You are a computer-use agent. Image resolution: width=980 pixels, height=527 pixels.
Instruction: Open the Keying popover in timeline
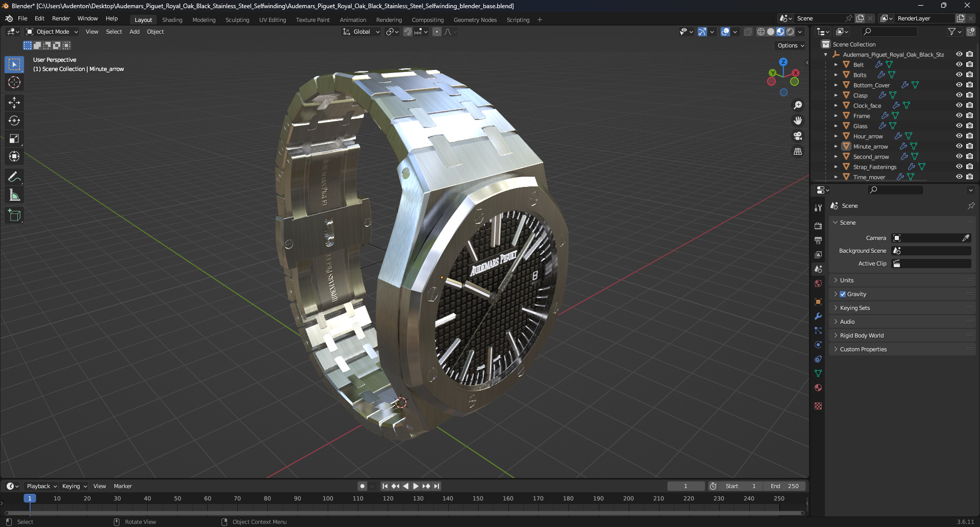[x=75, y=486]
